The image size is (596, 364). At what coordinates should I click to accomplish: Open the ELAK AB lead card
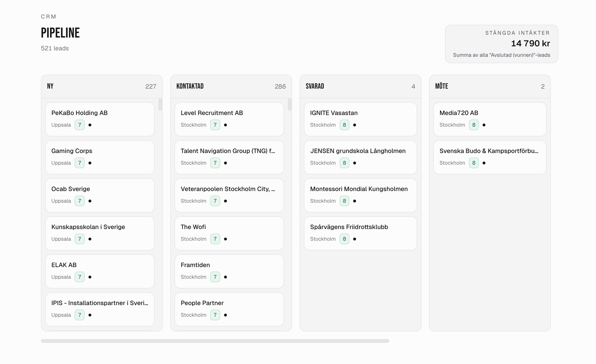coord(99,271)
